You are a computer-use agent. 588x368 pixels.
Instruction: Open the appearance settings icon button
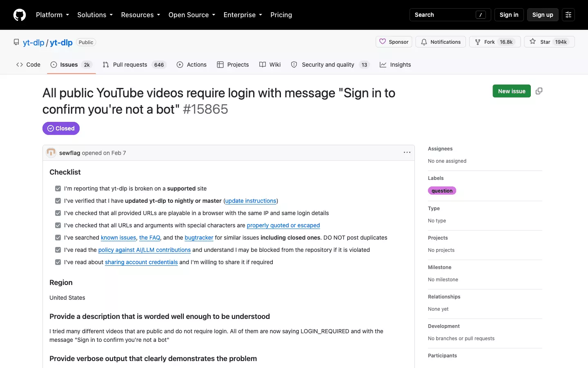[568, 15]
